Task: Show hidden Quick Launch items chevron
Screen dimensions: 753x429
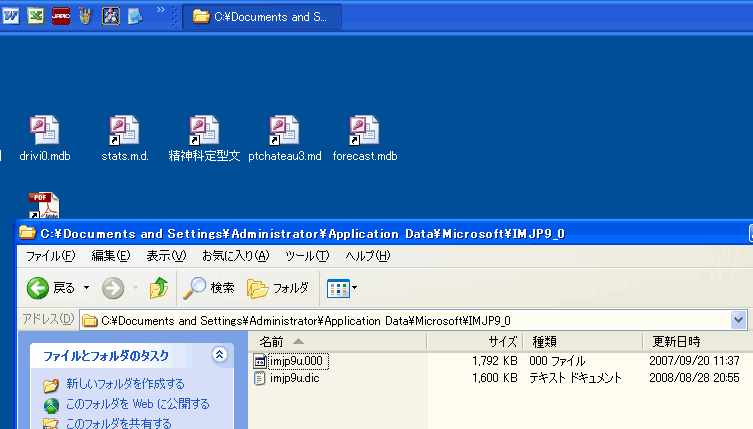Action: pyautogui.click(x=160, y=12)
